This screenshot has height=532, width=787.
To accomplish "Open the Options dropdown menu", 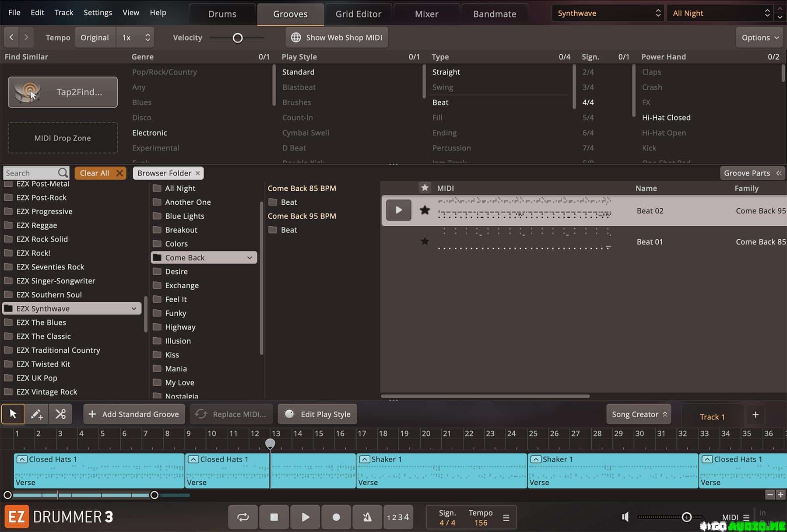I will click(760, 38).
